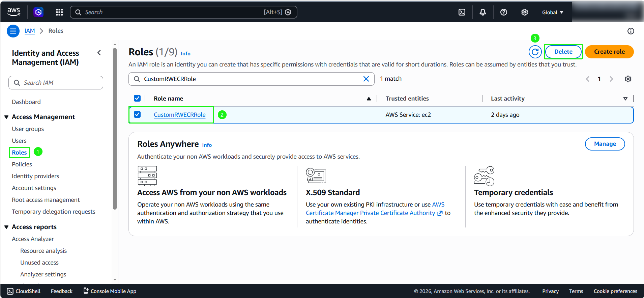Select page 1 in roles pagination
The height and width of the screenshot is (298, 644).
tap(599, 79)
